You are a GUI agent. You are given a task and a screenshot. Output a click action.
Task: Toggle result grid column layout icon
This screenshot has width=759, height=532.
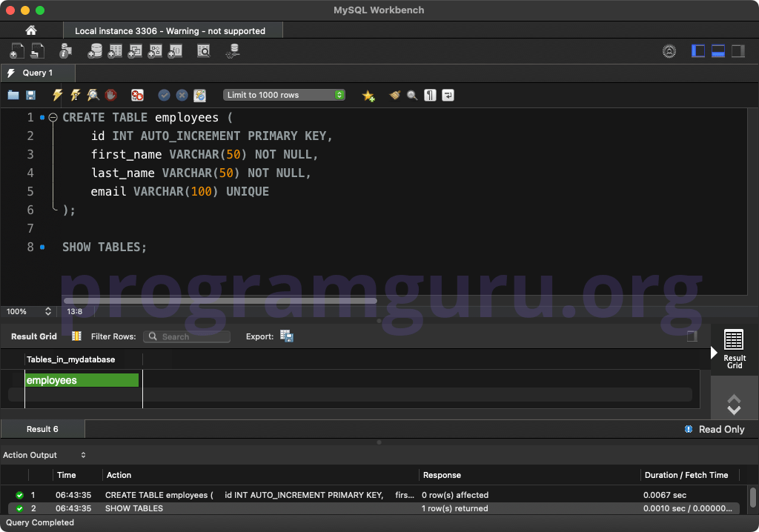tap(76, 336)
